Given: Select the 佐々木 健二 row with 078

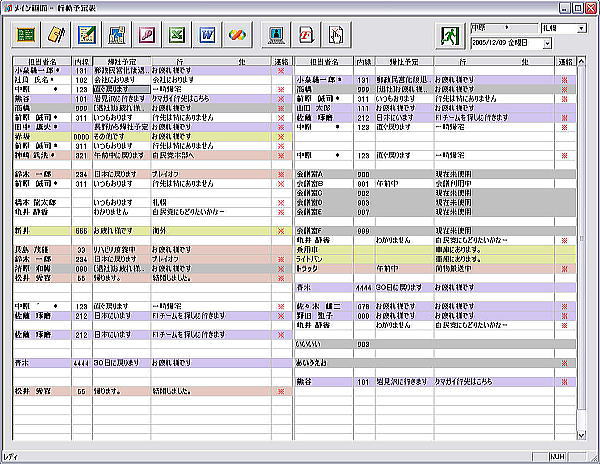Looking at the screenshot, I should point(435,306).
